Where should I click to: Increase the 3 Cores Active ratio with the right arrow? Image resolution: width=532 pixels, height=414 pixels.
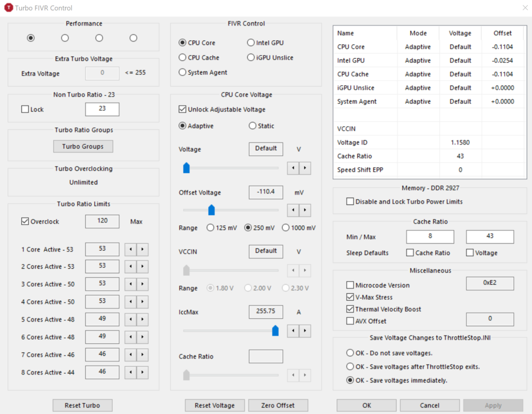coord(142,284)
